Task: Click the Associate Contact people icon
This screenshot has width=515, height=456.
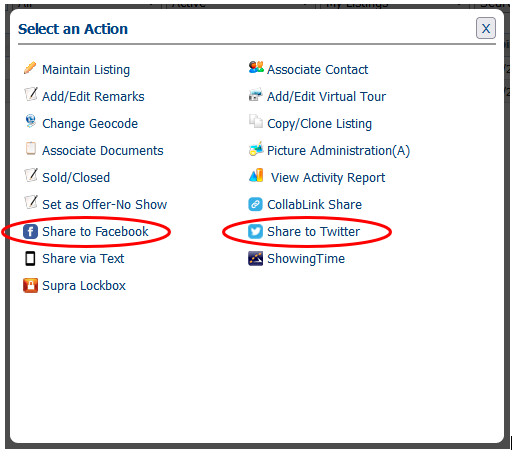Action: click(x=256, y=67)
